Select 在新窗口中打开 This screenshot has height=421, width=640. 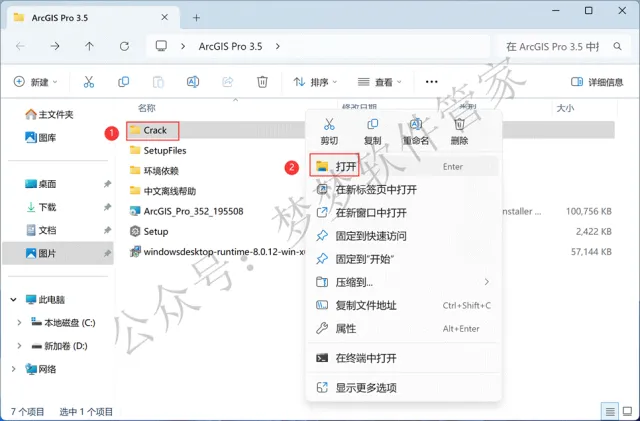pyautogui.click(x=404, y=213)
